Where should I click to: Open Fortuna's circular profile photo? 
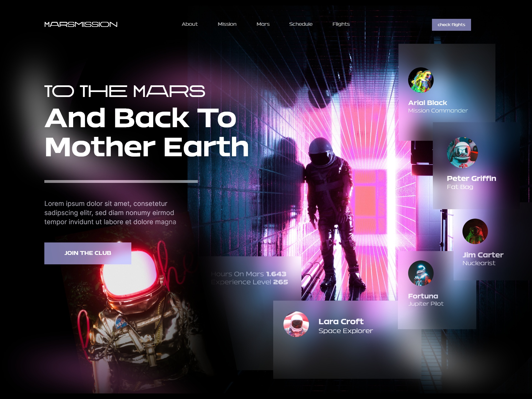click(x=421, y=273)
